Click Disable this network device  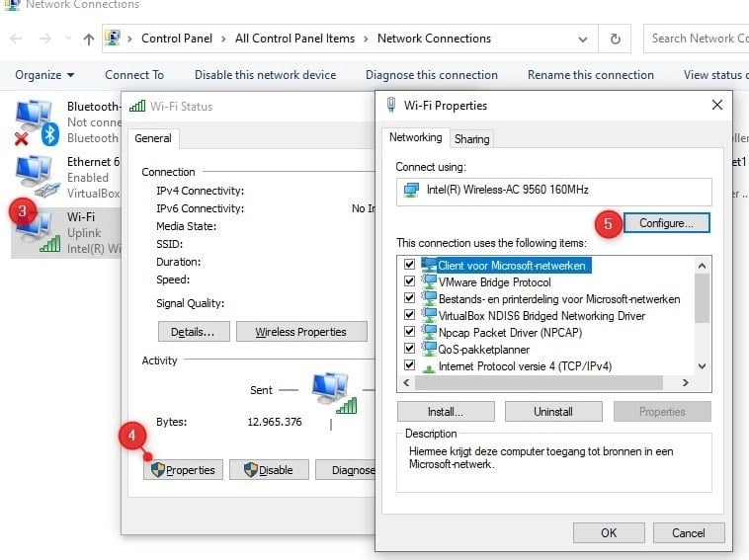click(x=265, y=75)
